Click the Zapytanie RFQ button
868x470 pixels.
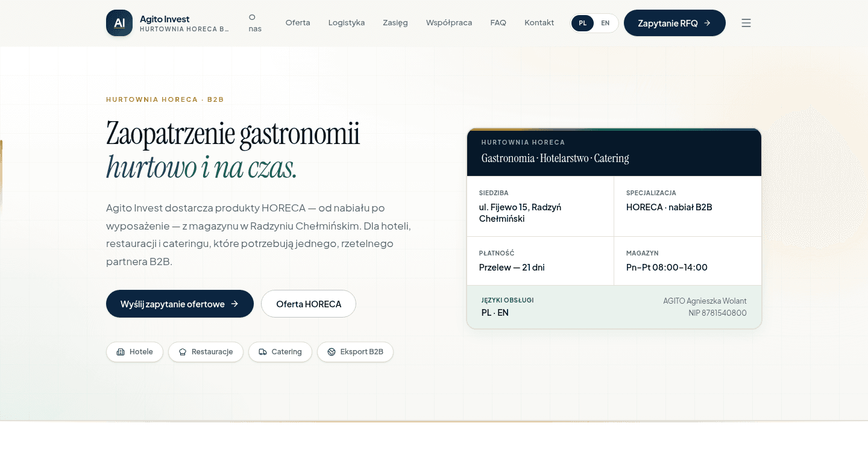click(675, 23)
